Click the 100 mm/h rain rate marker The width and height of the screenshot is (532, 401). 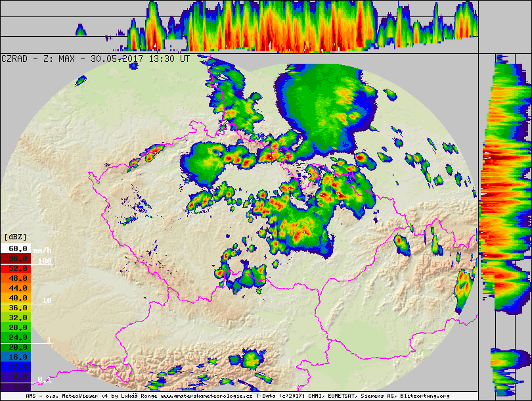[44, 262]
